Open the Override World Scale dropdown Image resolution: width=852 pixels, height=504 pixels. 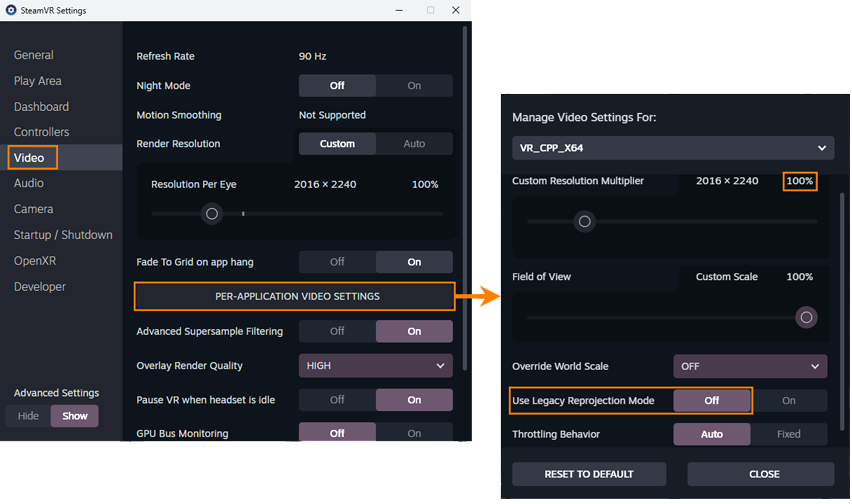click(750, 367)
